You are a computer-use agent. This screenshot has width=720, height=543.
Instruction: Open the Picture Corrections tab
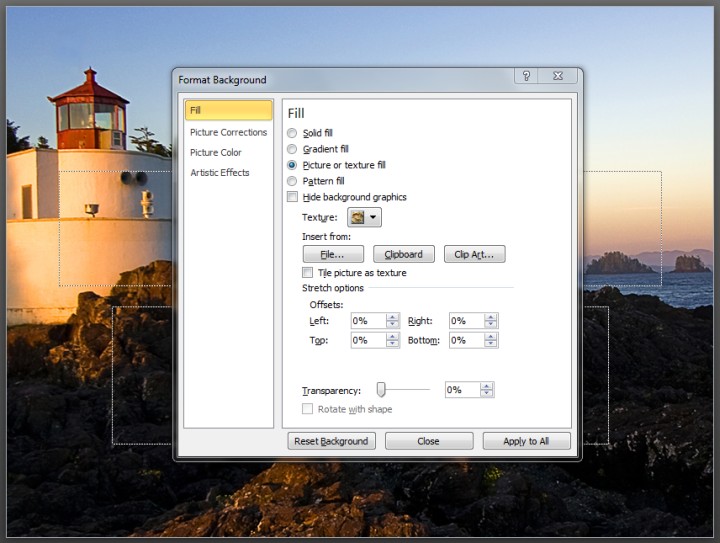[228, 132]
